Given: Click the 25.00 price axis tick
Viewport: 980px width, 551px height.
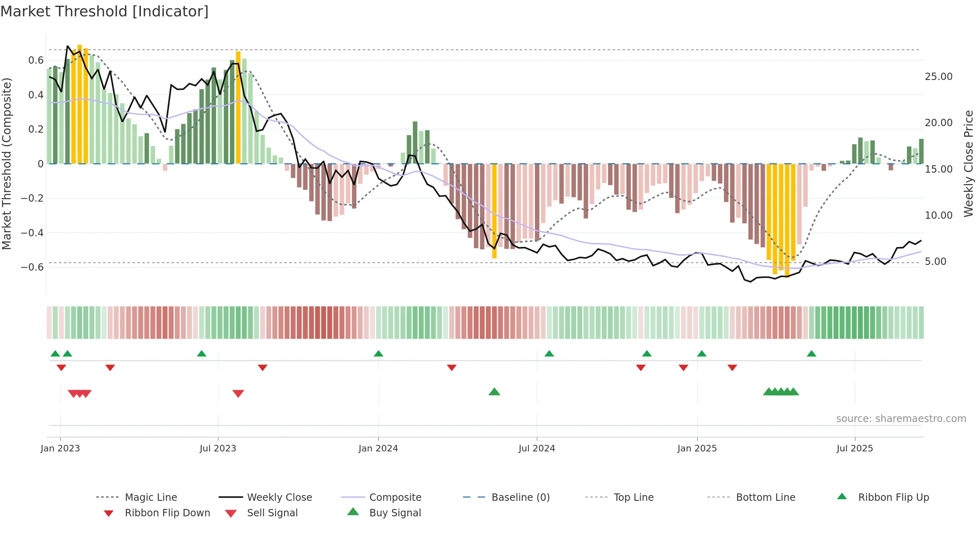Looking at the screenshot, I should 939,76.
